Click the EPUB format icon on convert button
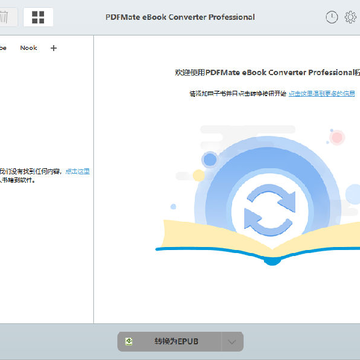Image resolution: width=360 pixels, height=360 pixels. pyautogui.click(x=129, y=341)
